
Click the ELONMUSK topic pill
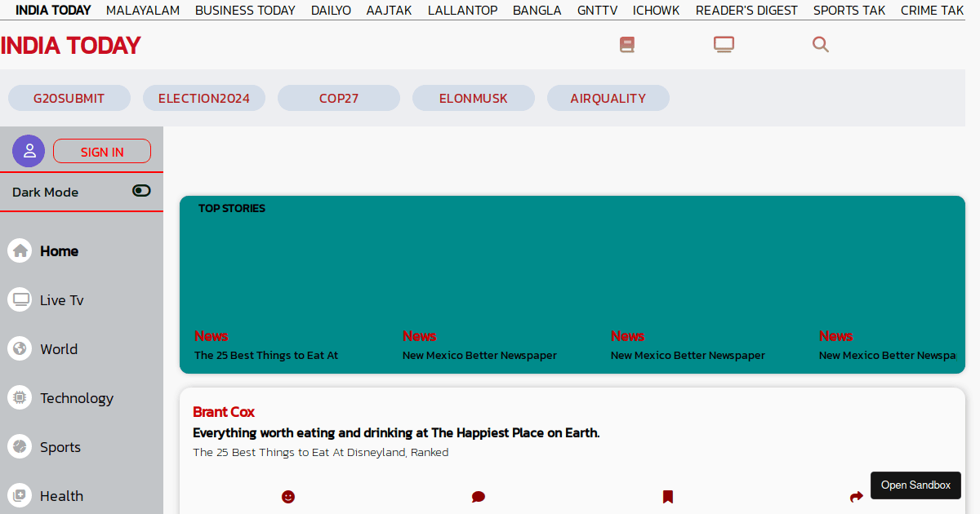(x=473, y=98)
